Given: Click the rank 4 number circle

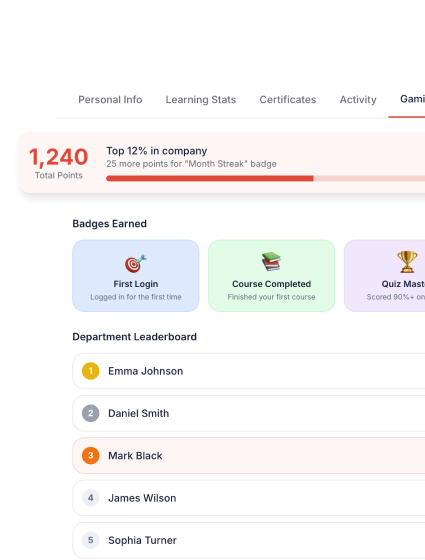Looking at the screenshot, I should [x=90, y=498].
